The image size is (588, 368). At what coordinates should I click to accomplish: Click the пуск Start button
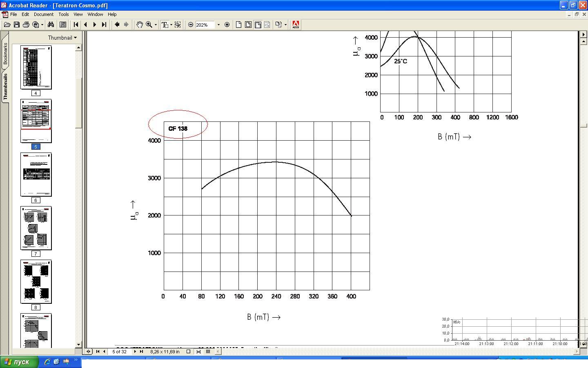(19, 362)
